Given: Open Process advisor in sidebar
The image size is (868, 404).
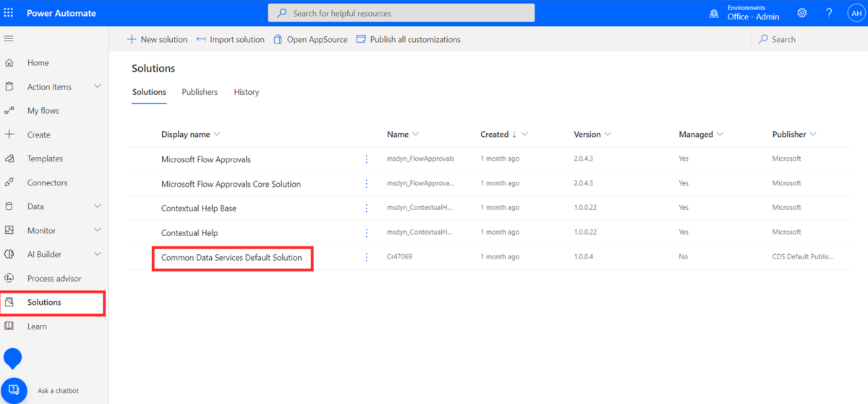Looking at the screenshot, I should tap(54, 278).
